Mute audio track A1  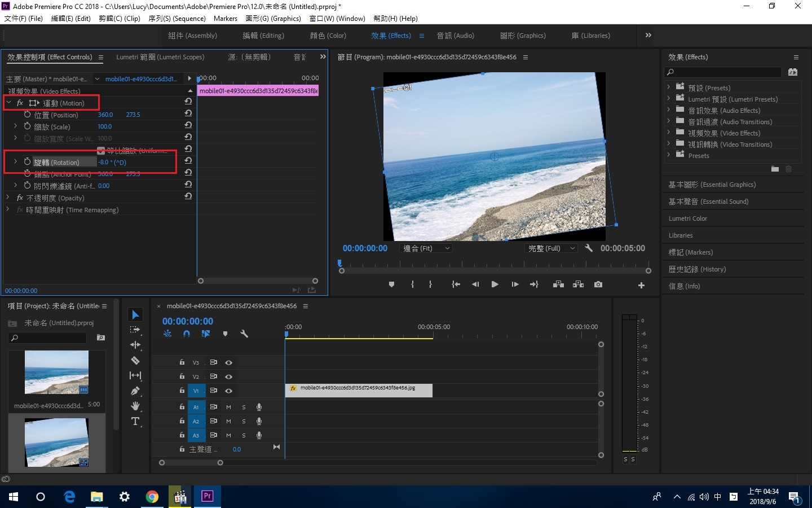[x=228, y=407]
